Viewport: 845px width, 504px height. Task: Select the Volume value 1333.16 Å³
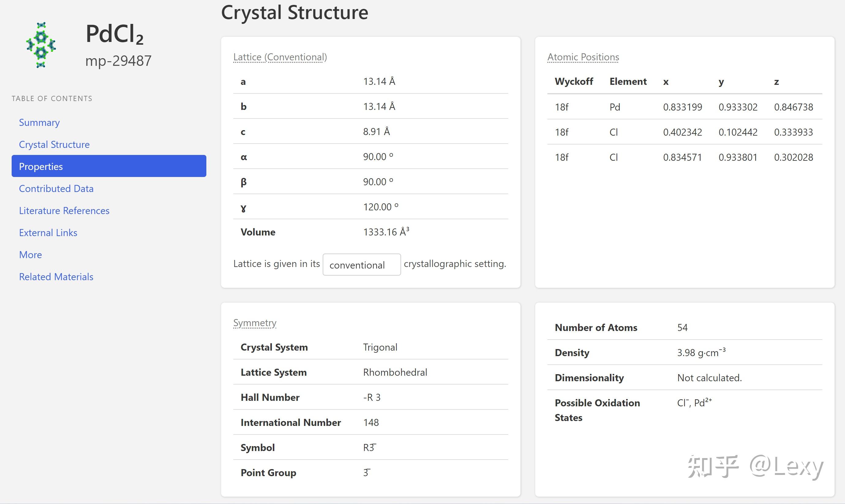coord(386,231)
